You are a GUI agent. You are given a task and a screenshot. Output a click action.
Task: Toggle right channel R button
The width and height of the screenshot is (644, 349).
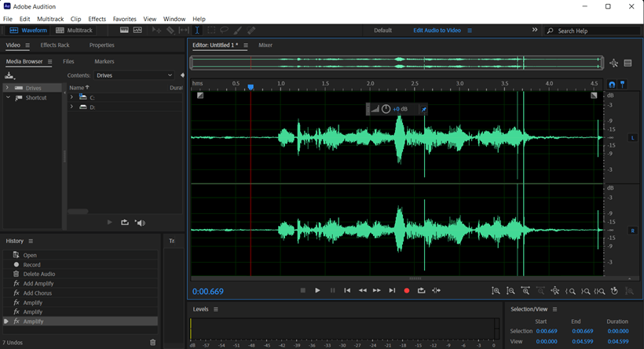[x=632, y=231]
